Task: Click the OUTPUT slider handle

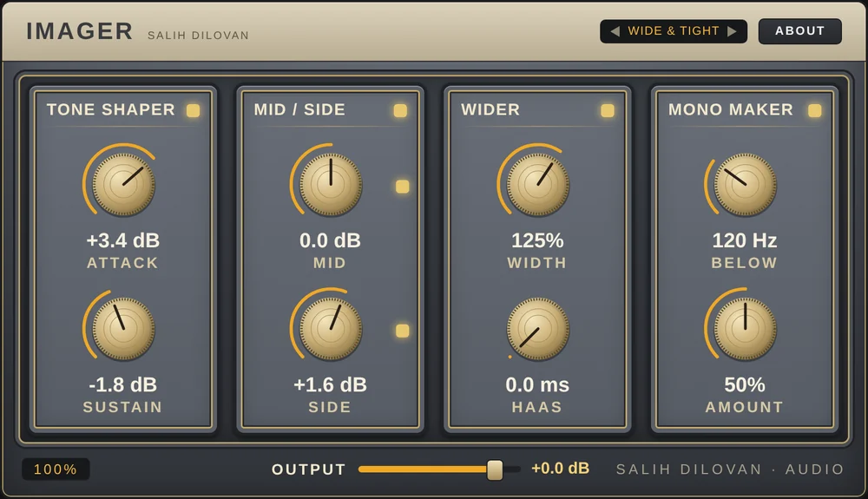Action: click(x=495, y=469)
